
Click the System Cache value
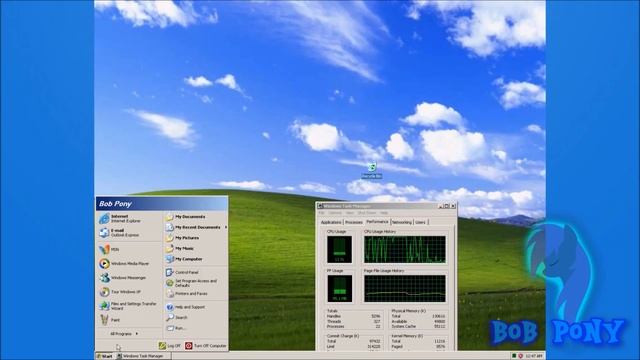pyautogui.click(x=439, y=326)
